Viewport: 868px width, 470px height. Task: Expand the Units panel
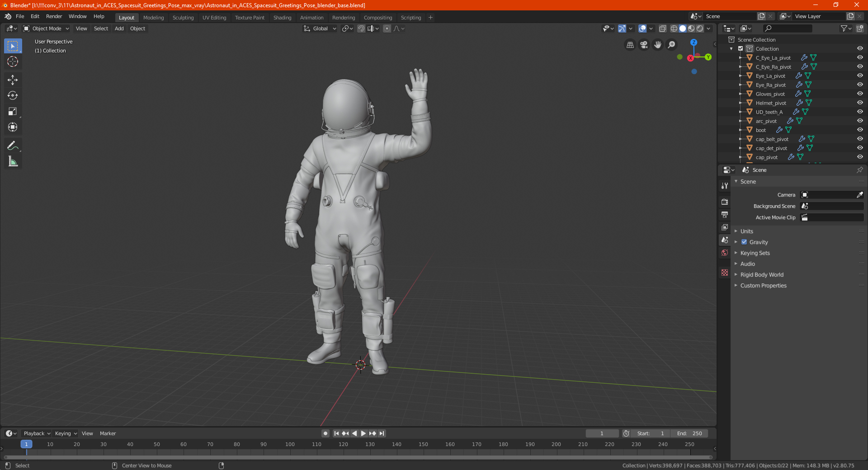[x=746, y=231]
